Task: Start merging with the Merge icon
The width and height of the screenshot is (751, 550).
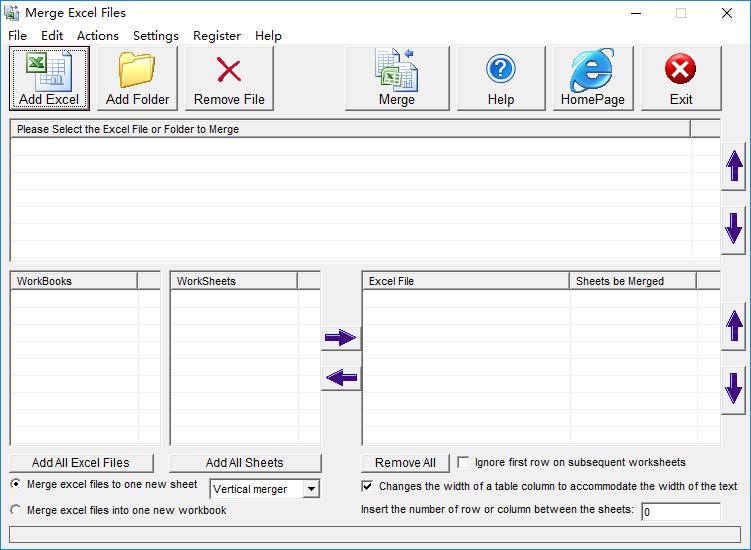Action: 397,70
